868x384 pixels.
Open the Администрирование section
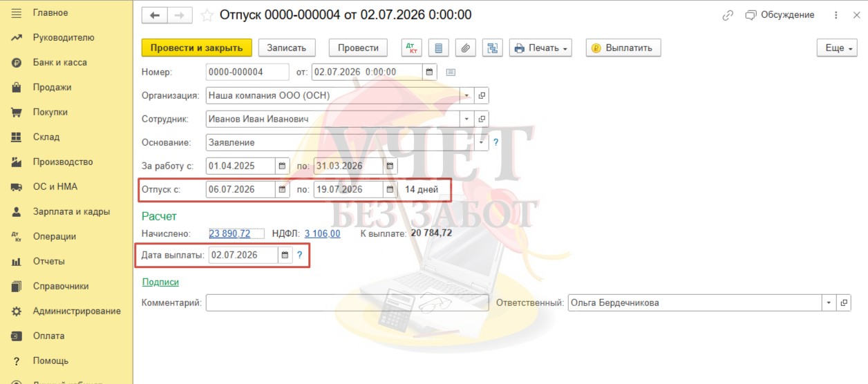77,311
